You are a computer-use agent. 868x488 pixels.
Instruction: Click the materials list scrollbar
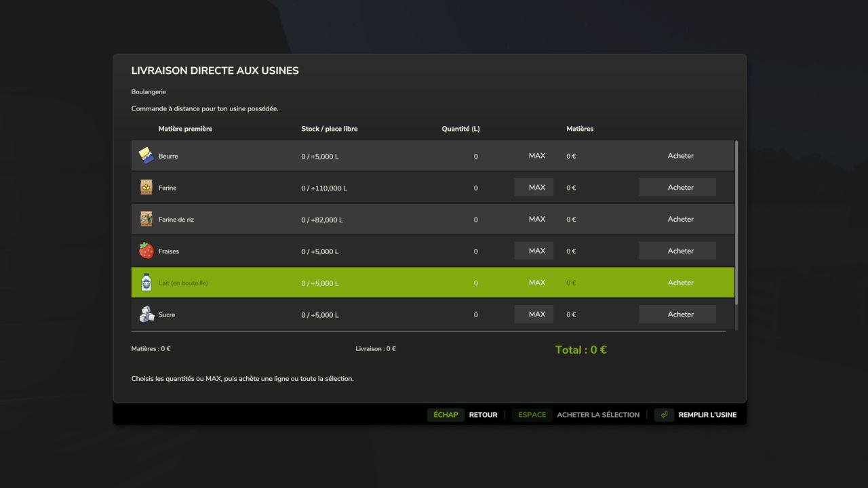tap(736, 223)
